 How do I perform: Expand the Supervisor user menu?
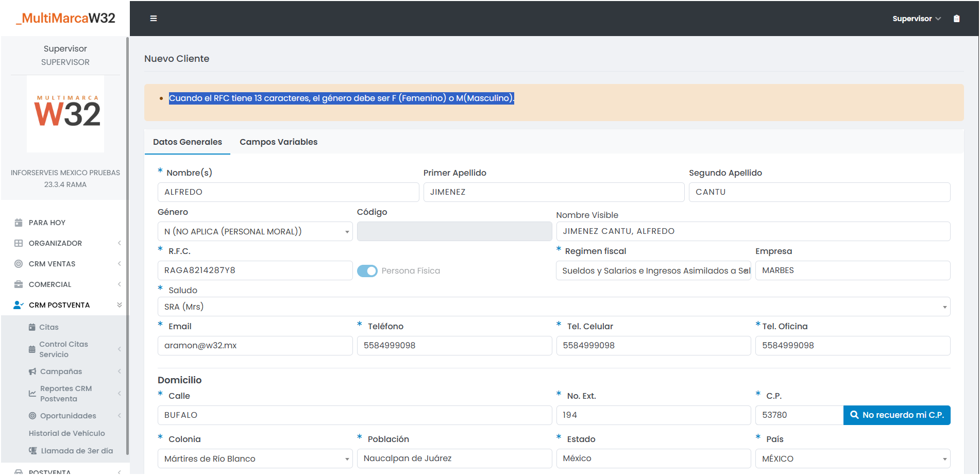[916, 19]
